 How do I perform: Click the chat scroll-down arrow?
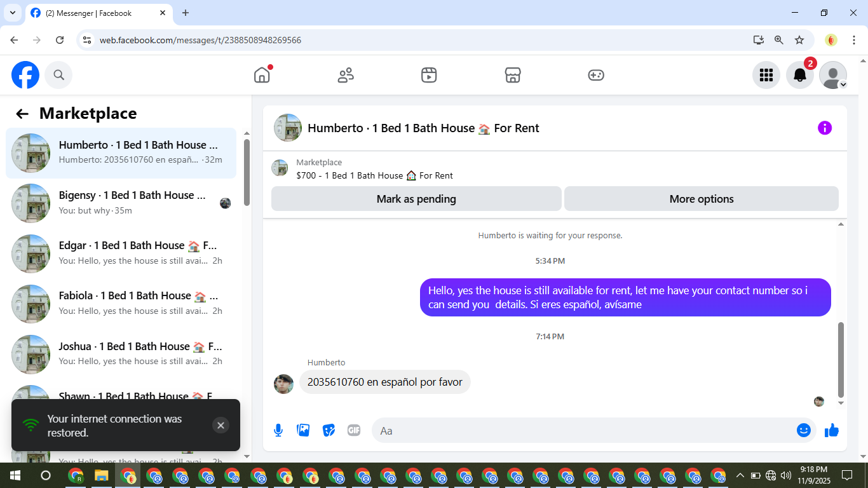[841, 403]
